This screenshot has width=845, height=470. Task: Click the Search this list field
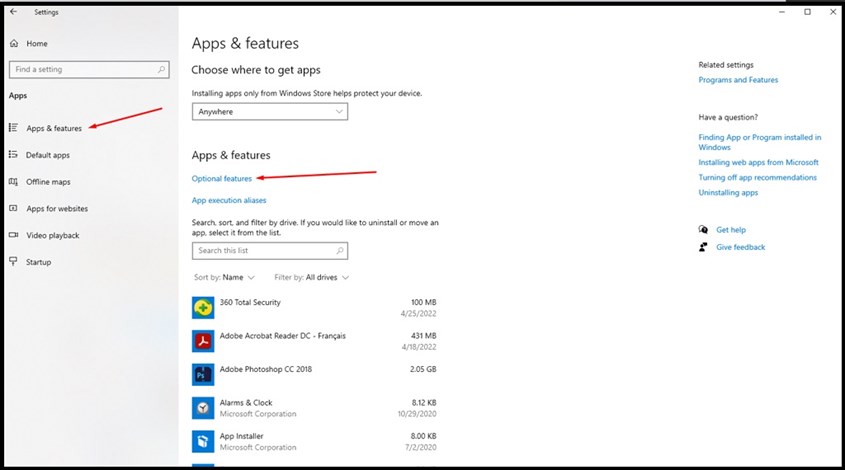coord(262,250)
